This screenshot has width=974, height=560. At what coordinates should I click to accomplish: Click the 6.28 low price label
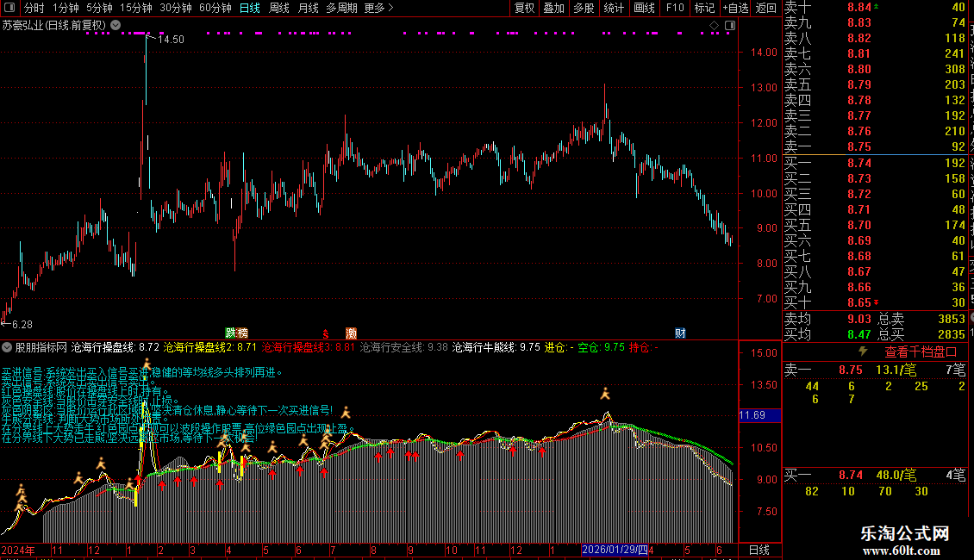pos(22,324)
